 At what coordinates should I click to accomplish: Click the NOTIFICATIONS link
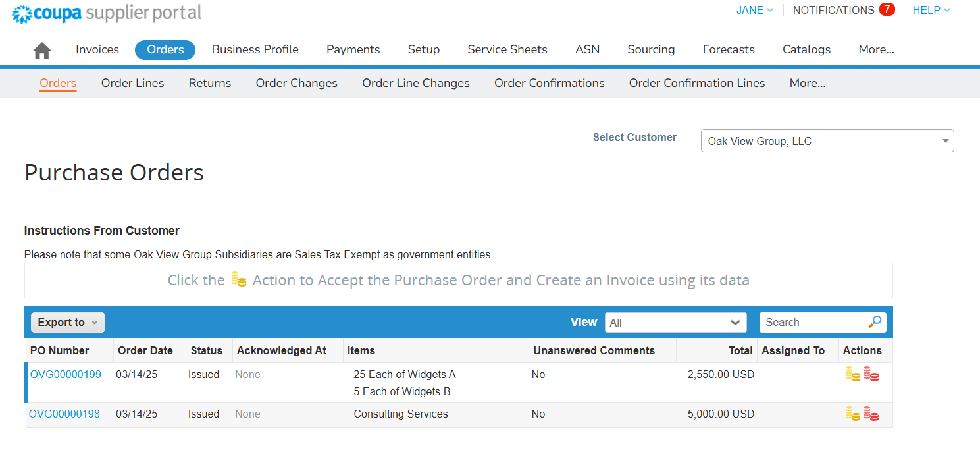(x=833, y=10)
